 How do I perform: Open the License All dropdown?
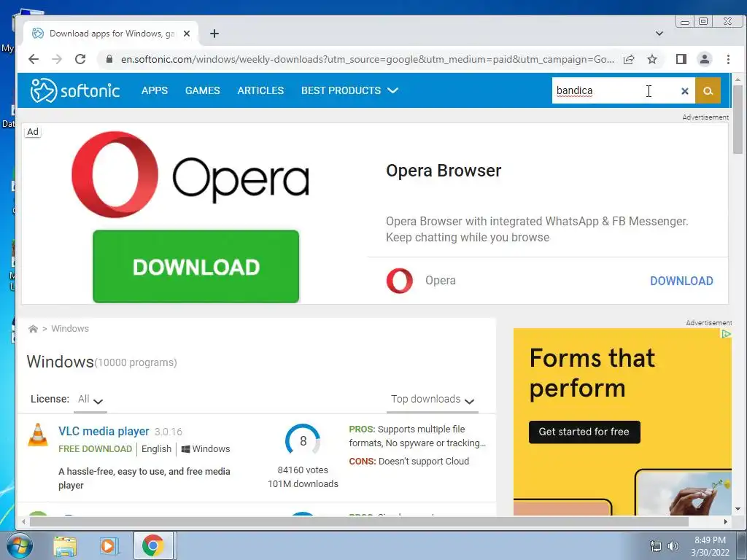tap(90, 400)
